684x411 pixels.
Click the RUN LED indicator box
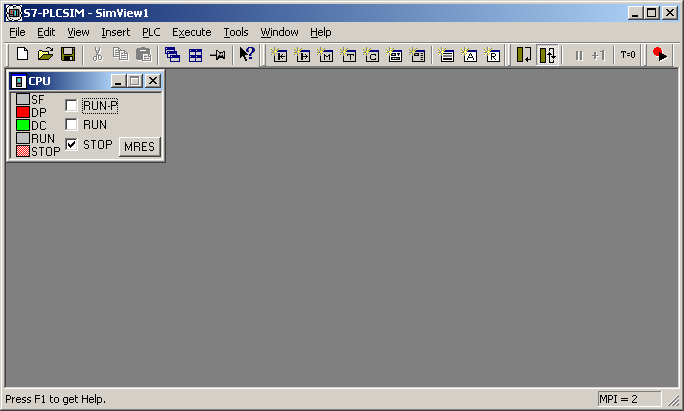click(23, 138)
